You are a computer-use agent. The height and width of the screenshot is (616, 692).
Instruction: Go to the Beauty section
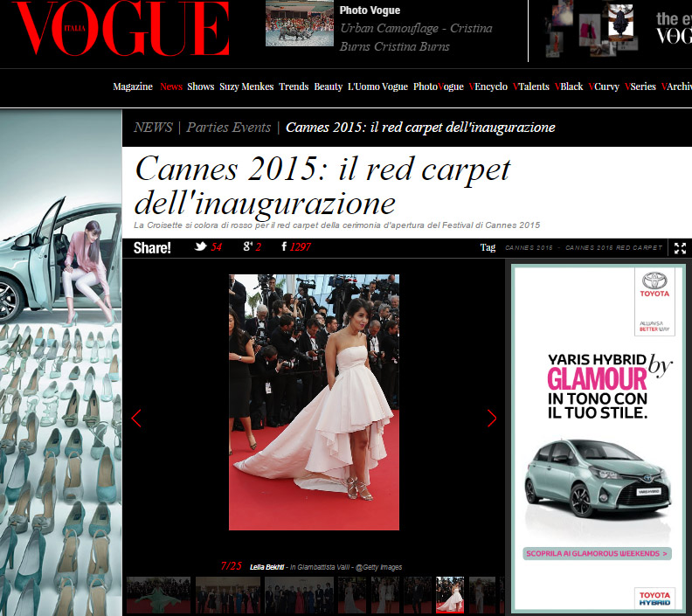click(x=328, y=87)
